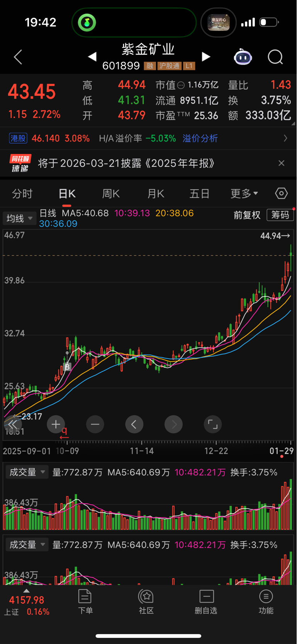
Task: Switch to 五日 tab
Action: pyautogui.click(x=199, y=193)
